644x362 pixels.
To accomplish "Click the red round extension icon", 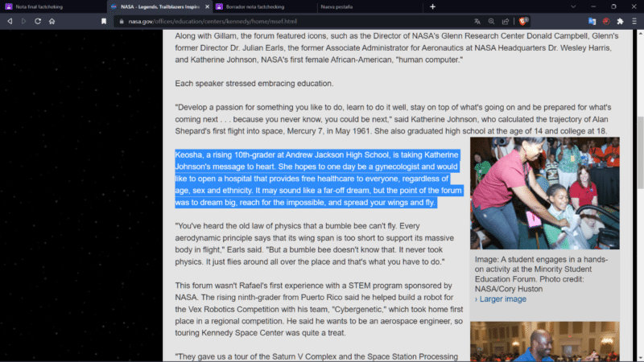I will point(606,21).
